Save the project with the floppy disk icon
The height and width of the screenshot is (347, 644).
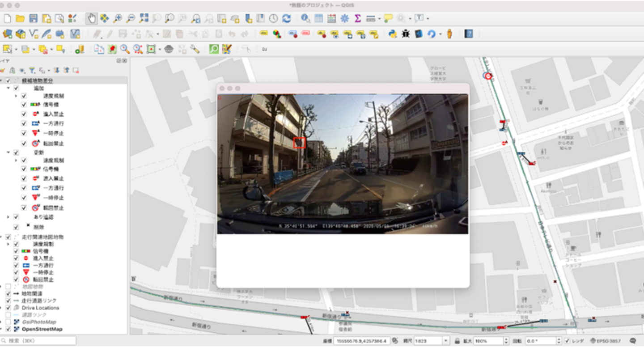tap(34, 18)
